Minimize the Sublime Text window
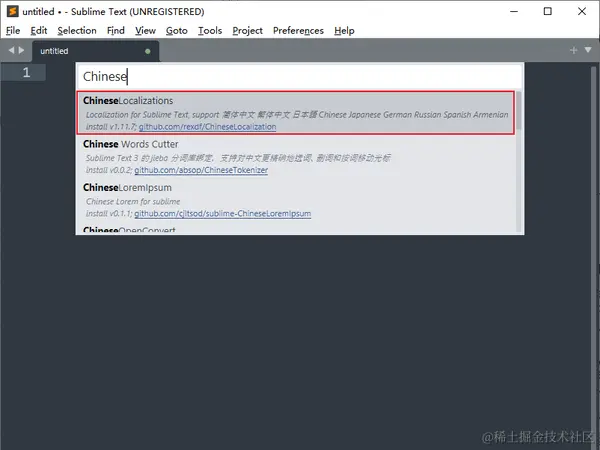600x450 pixels. coord(514,11)
